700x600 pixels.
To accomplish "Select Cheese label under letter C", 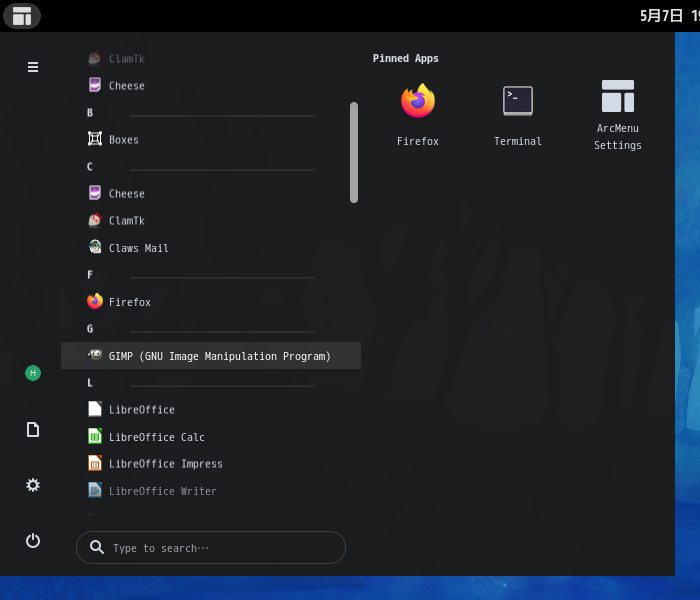I will 126,194.
